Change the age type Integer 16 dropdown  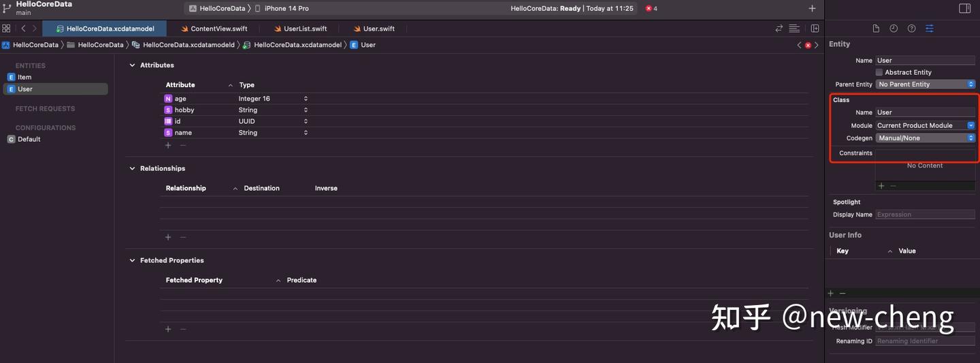pos(273,99)
